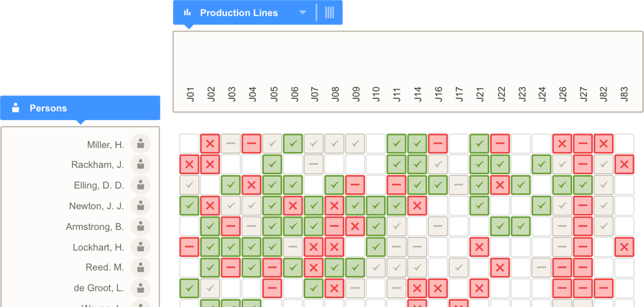The width and height of the screenshot is (644, 307).
Task: Toggle Miller, H. cell for line J02
Action: 210,144
